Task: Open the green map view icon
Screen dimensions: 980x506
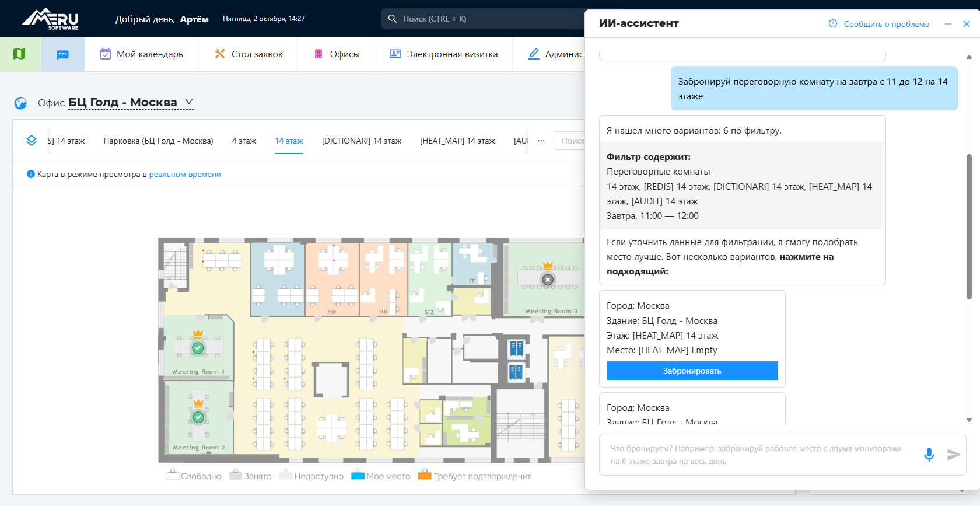Action: tap(19, 54)
